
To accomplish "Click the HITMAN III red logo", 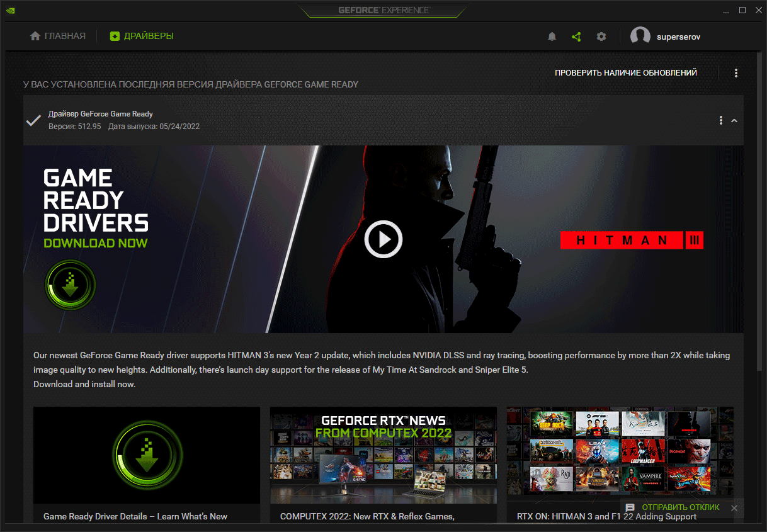I will [x=632, y=240].
